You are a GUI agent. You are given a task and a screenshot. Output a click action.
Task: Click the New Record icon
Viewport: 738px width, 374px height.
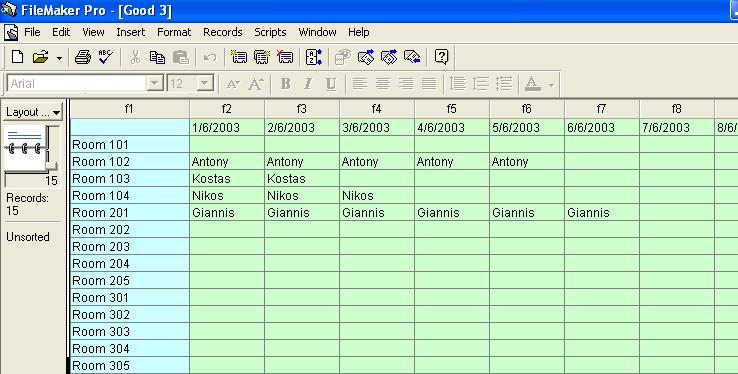(x=239, y=57)
